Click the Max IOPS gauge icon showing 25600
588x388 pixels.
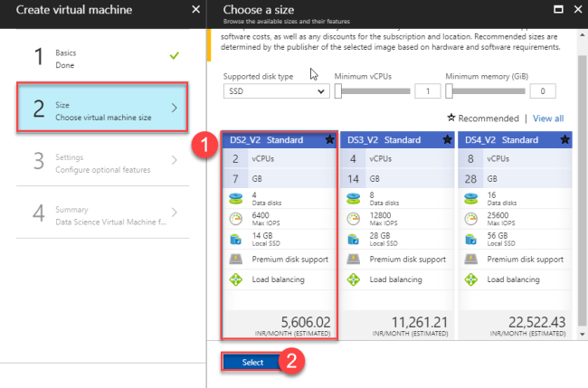[x=471, y=219]
